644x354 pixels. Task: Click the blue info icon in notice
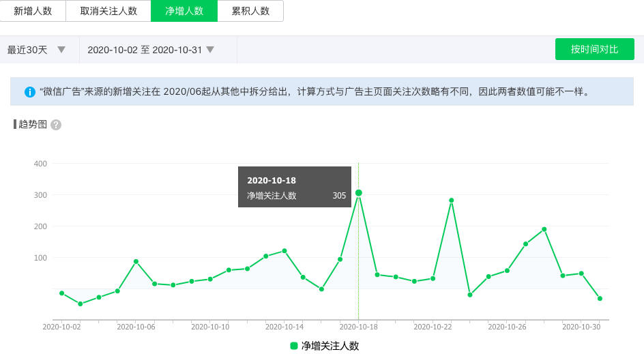[29, 92]
